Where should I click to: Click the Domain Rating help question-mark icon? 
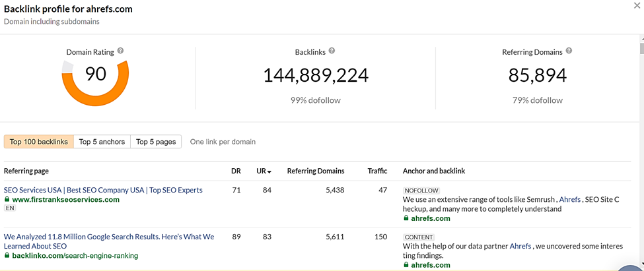point(120,51)
